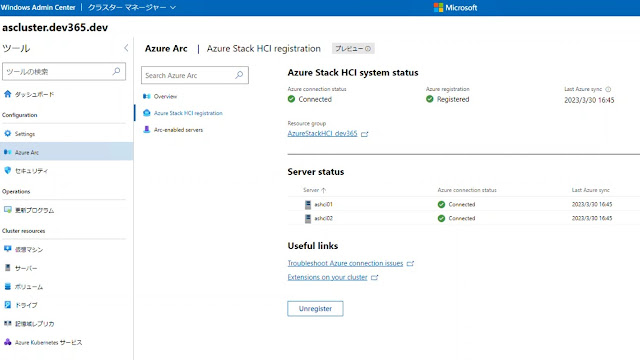The width and height of the screenshot is (640, 360).
Task: Click the Overview icon in Azure Arc menu
Action: pos(147,96)
